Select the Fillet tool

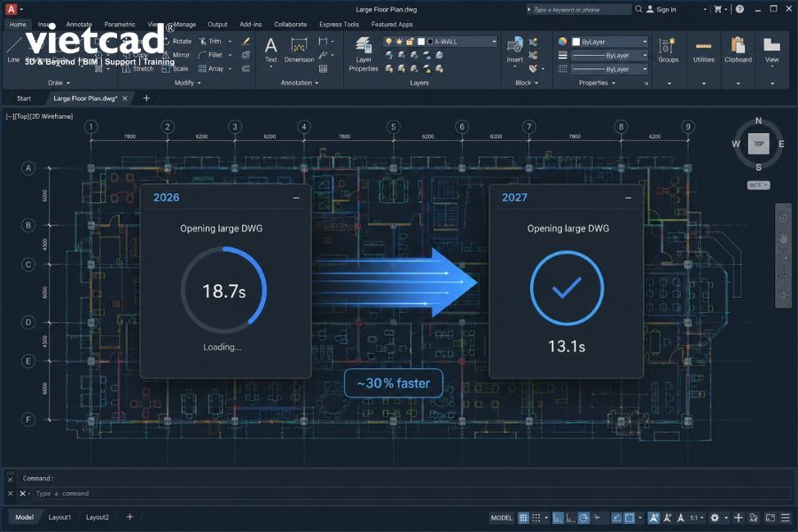pyautogui.click(x=211, y=54)
